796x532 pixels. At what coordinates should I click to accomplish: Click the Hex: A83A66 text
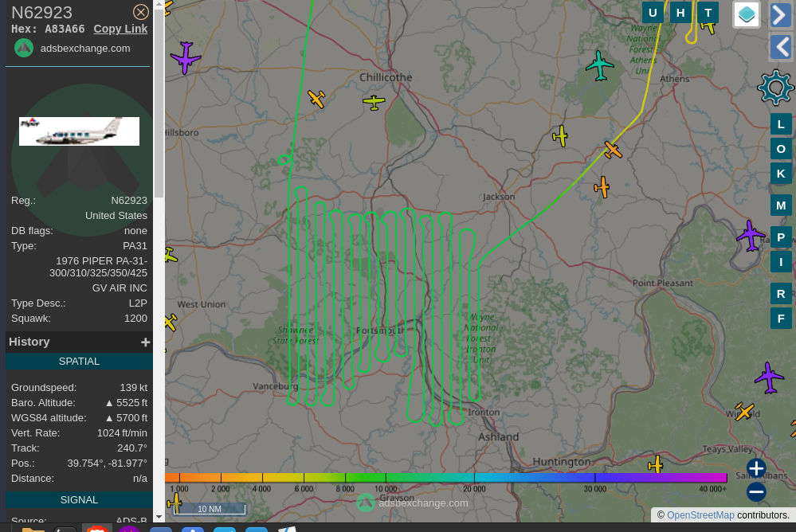tap(48, 29)
